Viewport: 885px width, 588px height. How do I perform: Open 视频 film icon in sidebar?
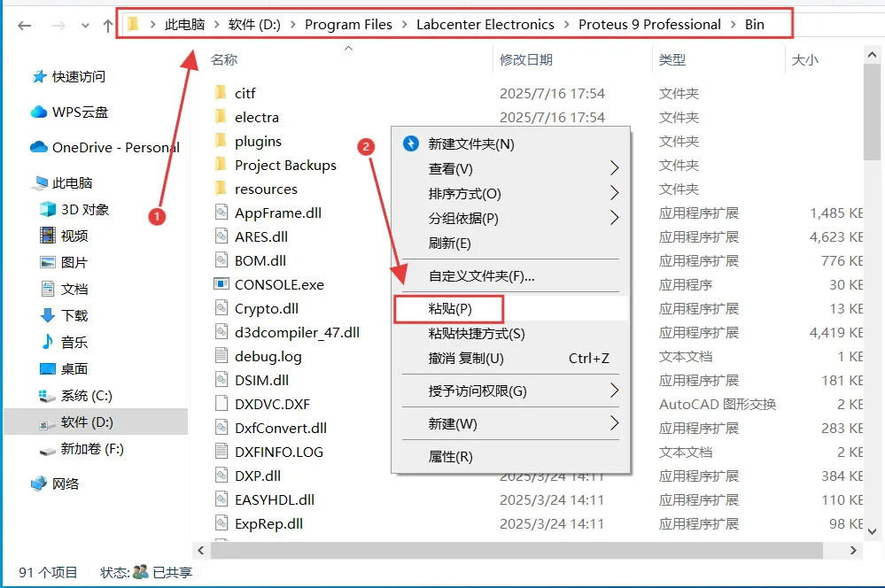click(x=48, y=236)
